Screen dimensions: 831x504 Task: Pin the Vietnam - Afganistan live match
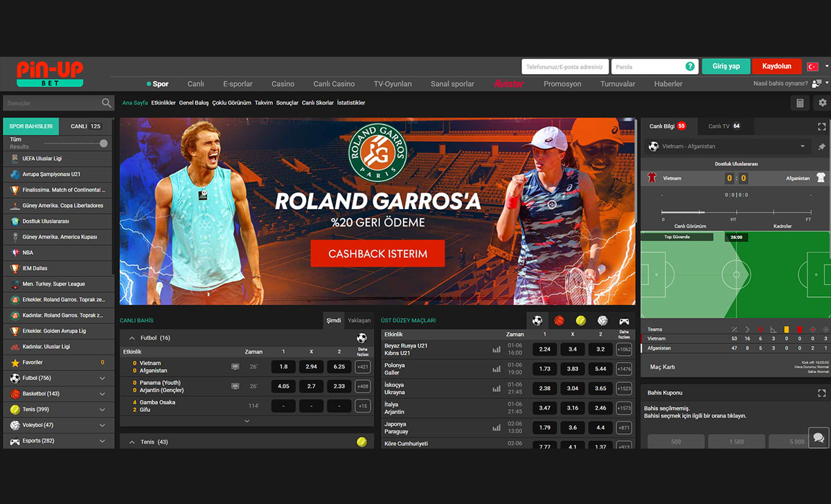tap(822, 147)
